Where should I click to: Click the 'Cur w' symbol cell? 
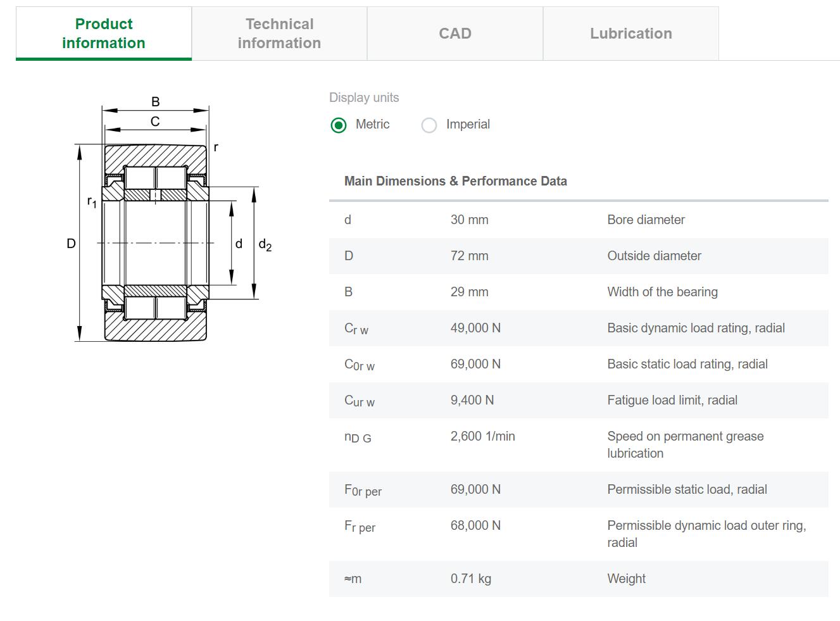(x=360, y=401)
